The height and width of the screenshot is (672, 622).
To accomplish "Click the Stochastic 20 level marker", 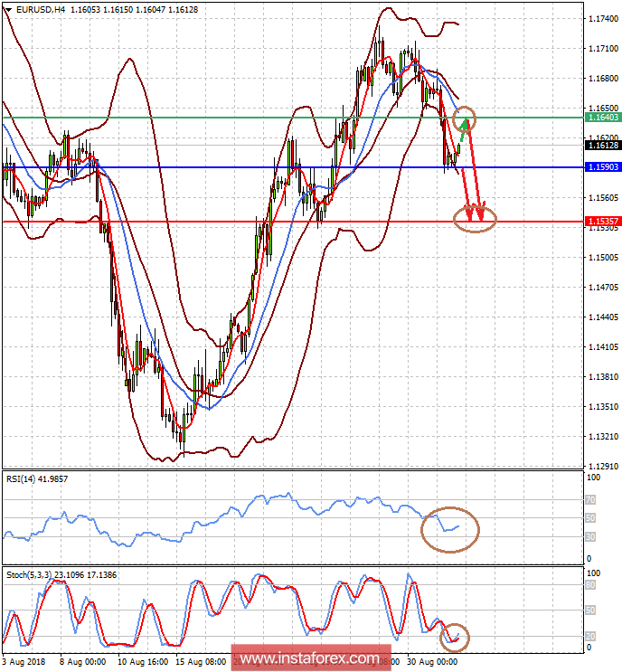I will click(x=590, y=637).
